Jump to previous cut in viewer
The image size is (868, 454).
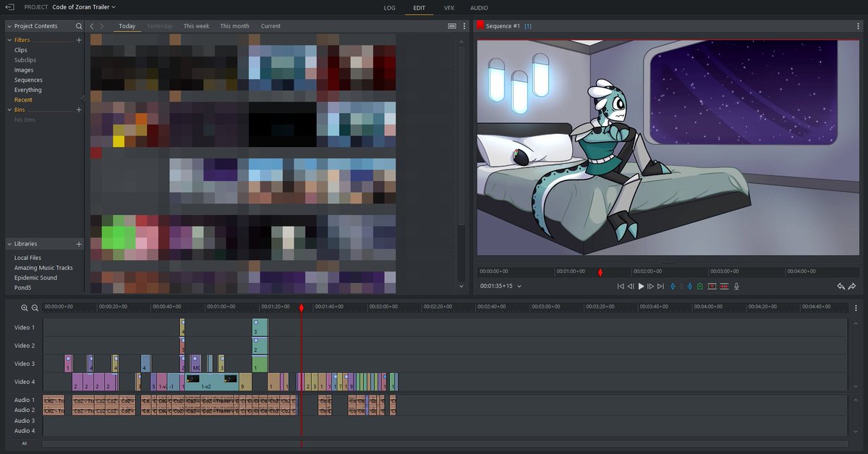620,287
